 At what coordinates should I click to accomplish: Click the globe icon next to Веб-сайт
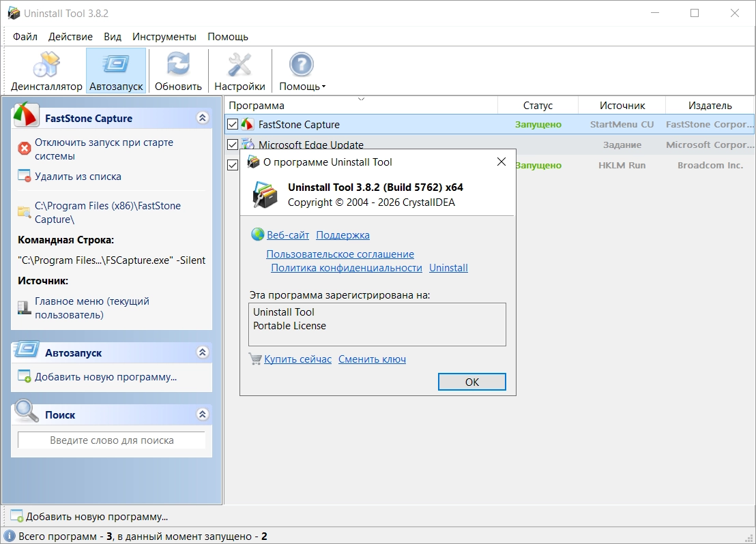point(258,235)
